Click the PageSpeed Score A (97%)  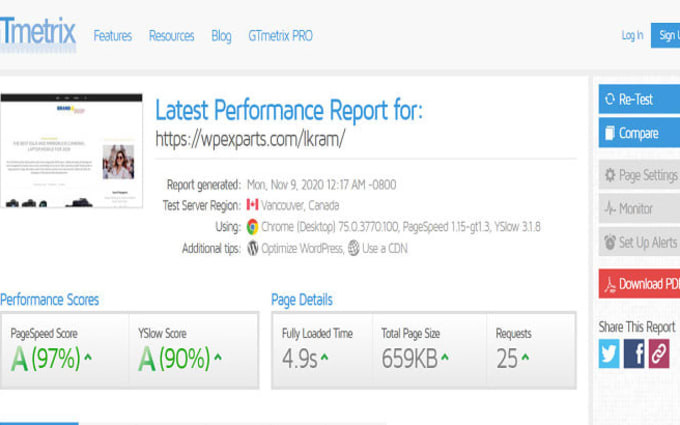click(x=46, y=359)
